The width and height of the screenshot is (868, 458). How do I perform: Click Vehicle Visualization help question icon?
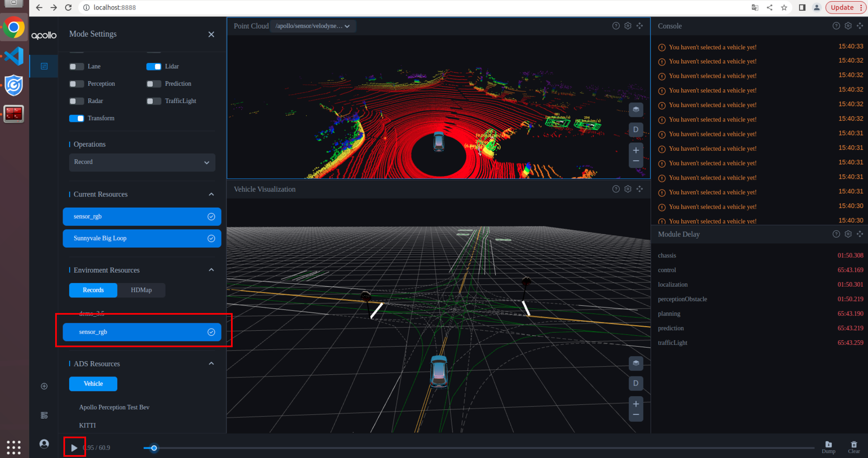[616, 189]
